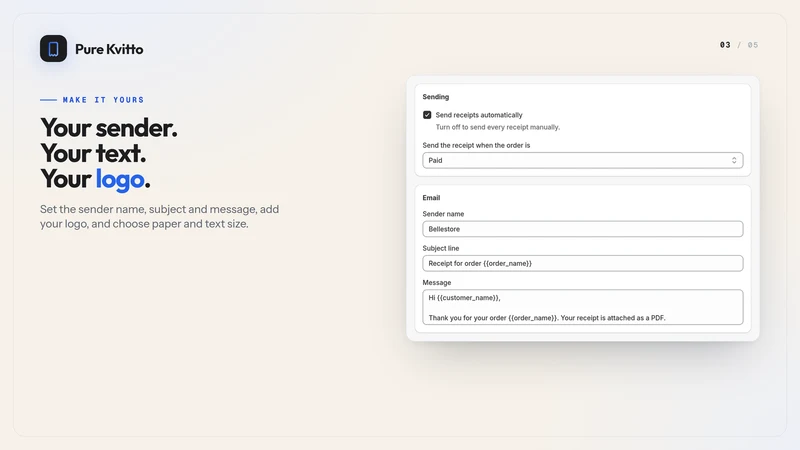Viewport: 800px width, 450px height.
Task: Click the 'Your sender.' headline line
Action: tap(109, 128)
